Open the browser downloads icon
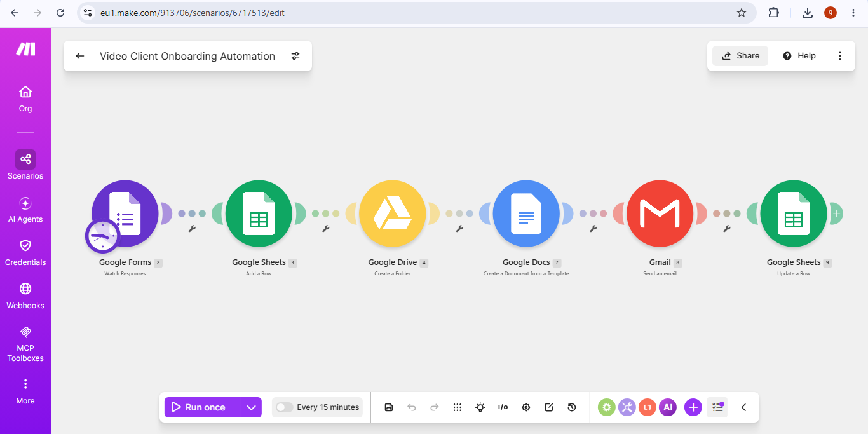 pyautogui.click(x=808, y=13)
